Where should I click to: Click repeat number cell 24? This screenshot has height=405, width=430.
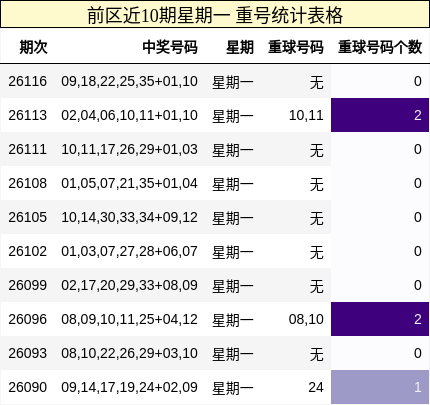click(x=316, y=387)
